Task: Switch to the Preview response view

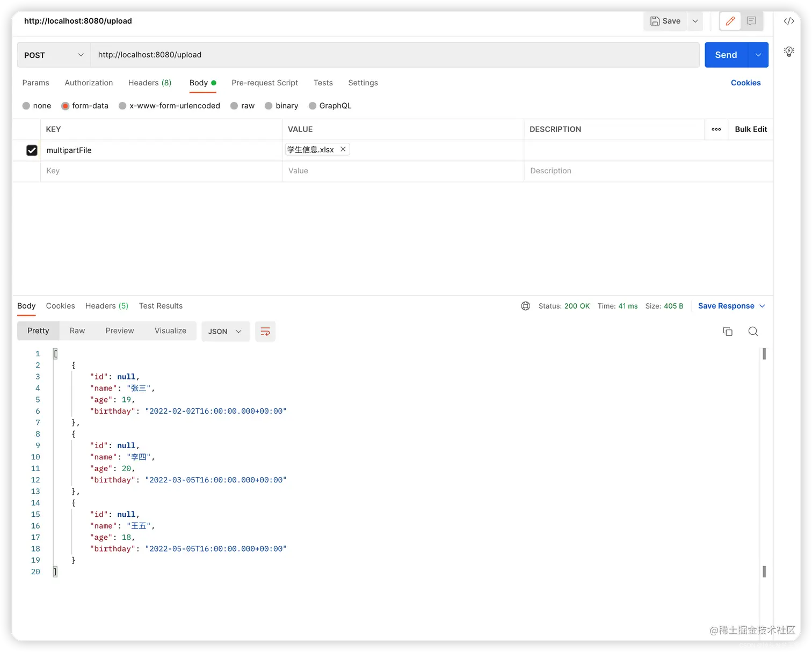Action: [x=120, y=331]
